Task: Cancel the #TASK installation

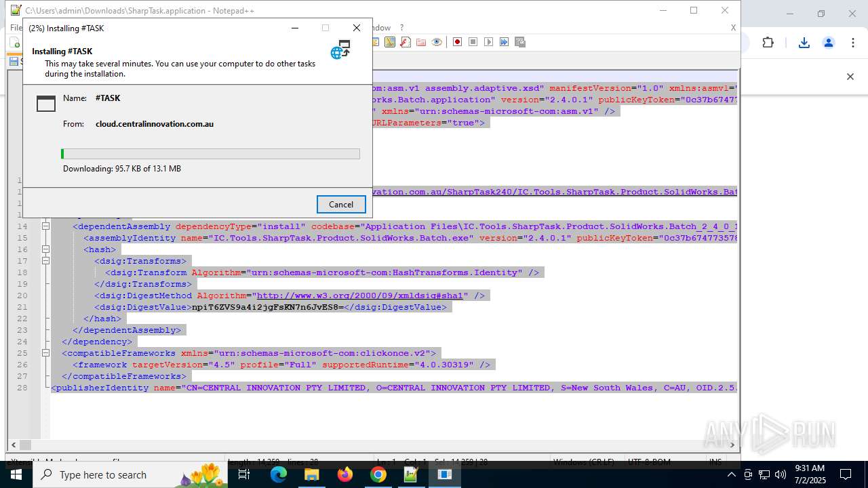Action: coord(341,204)
